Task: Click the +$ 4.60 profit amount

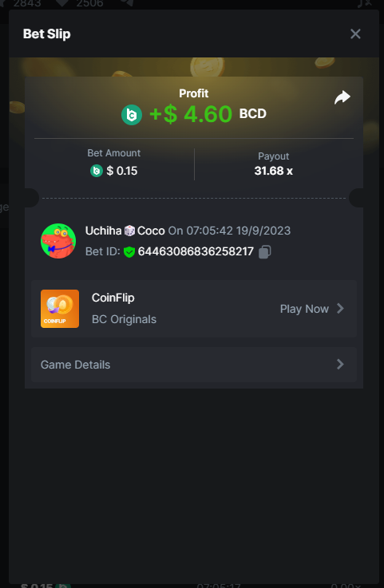Action: pyautogui.click(x=191, y=114)
